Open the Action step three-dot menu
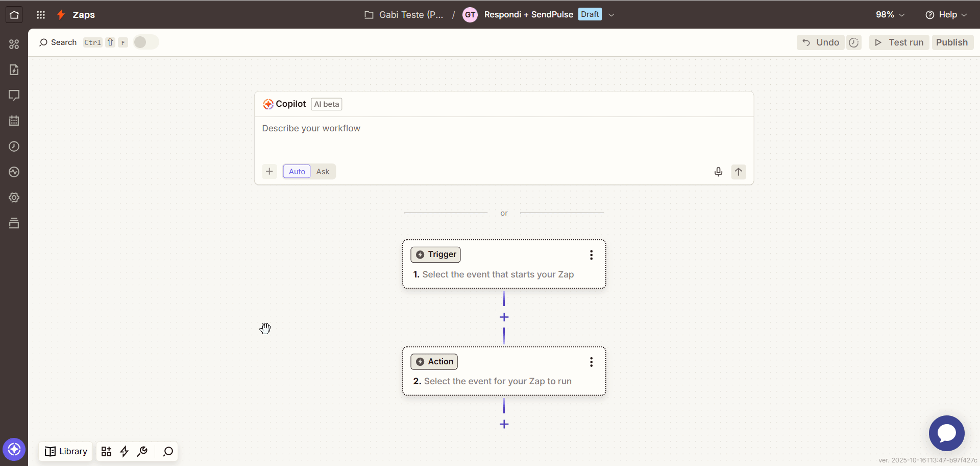Image resolution: width=980 pixels, height=466 pixels. (x=591, y=362)
